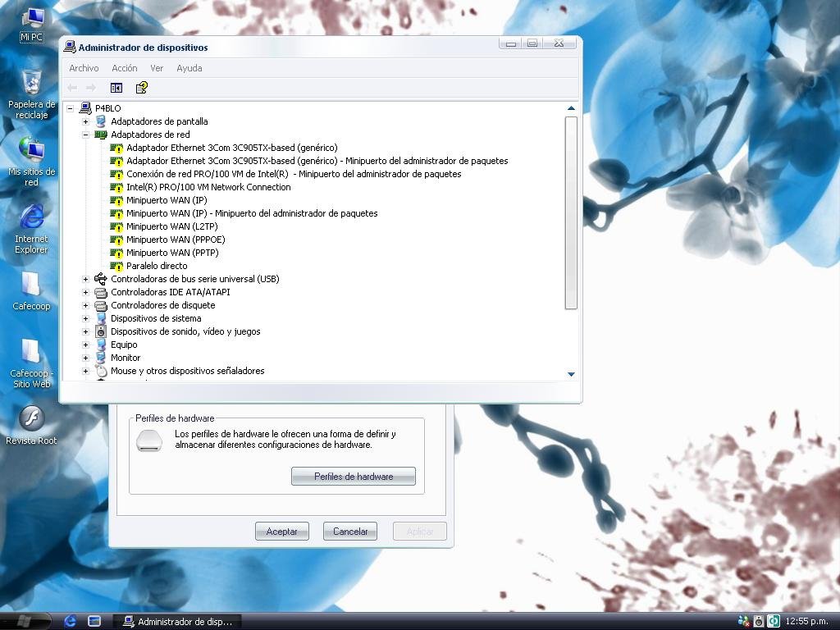Open Mi PC desktop icon
This screenshot has height=630, width=840.
point(32,24)
